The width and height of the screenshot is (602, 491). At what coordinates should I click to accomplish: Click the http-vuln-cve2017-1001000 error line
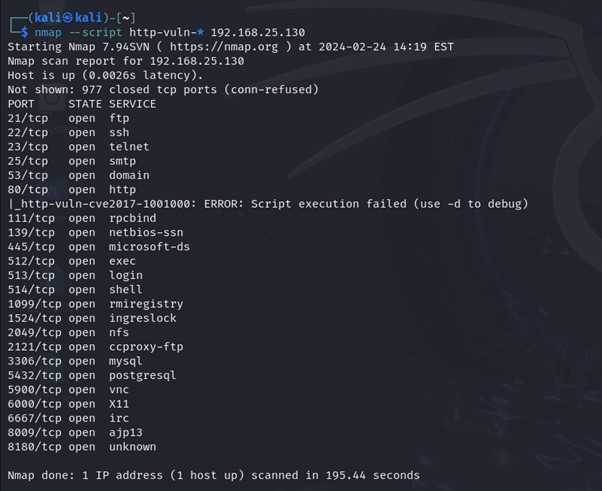[x=268, y=204]
